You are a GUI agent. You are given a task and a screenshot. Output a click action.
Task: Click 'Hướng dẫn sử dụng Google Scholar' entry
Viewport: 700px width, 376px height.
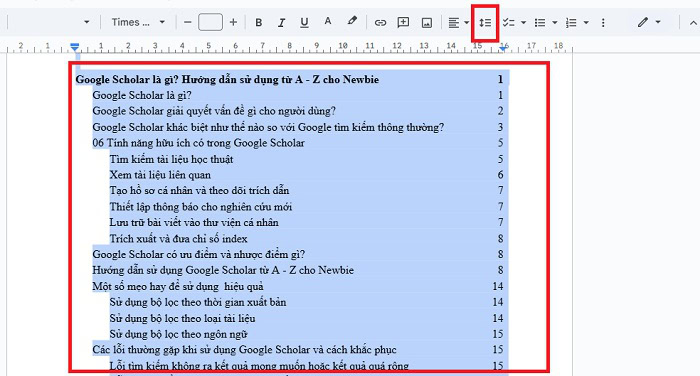tap(223, 270)
